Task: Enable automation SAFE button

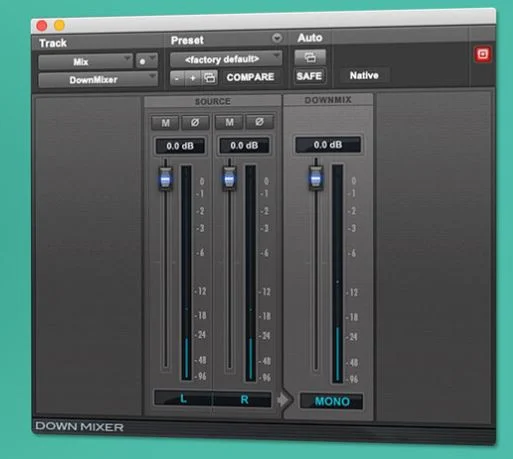Action: tap(309, 76)
